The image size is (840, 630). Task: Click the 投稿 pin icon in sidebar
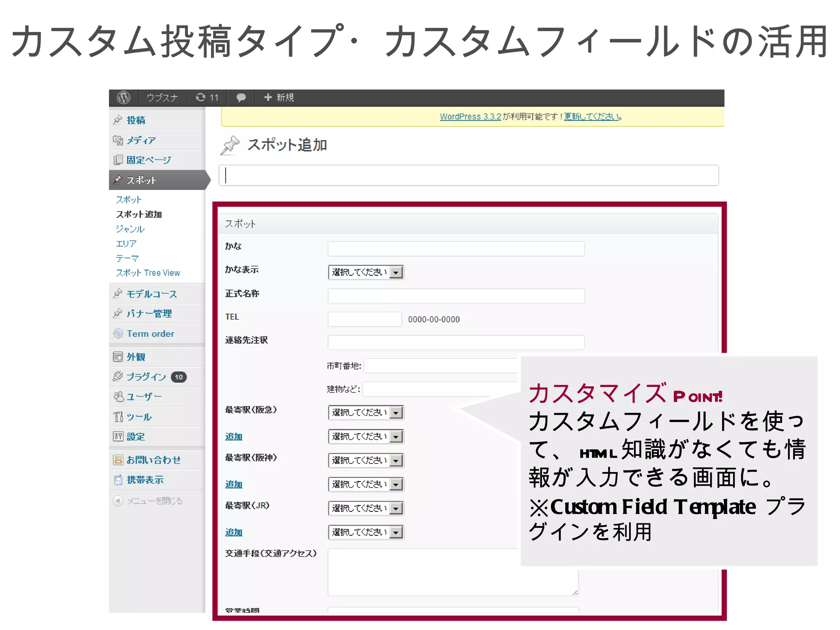point(118,120)
